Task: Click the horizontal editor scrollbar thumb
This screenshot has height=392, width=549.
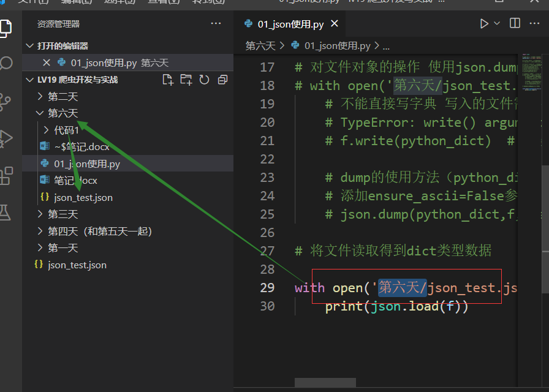Action: 325,382
